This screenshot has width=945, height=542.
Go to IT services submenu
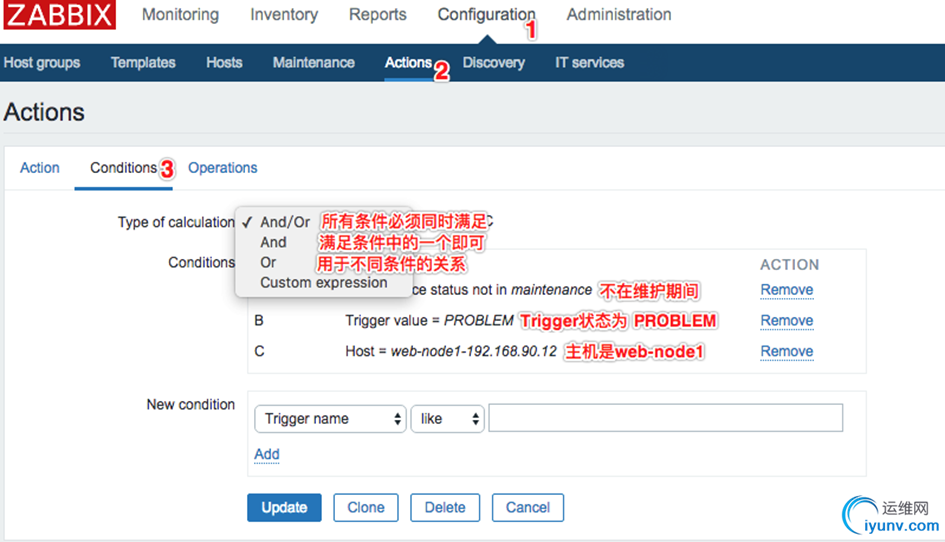tap(589, 63)
